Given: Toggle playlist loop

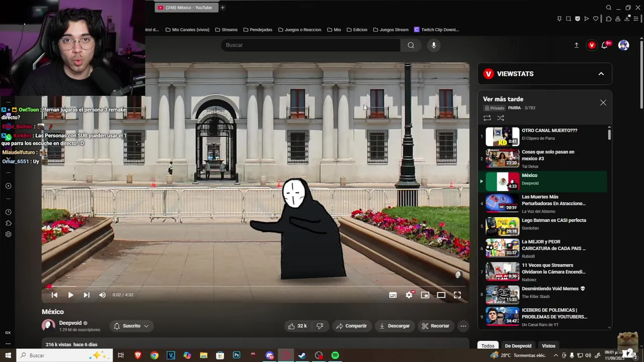Looking at the screenshot, I should (487, 118).
